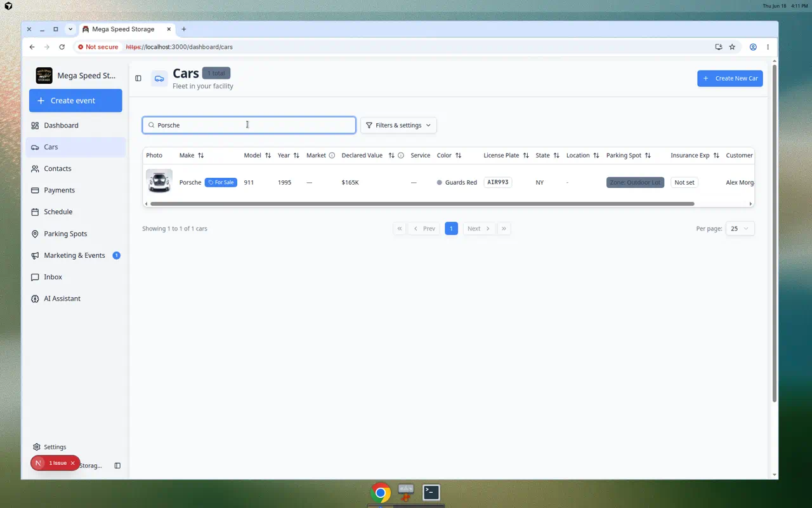Screen dimensions: 812x508
Task: Click the Create event button
Action: pyautogui.click(x=75, y=100)
